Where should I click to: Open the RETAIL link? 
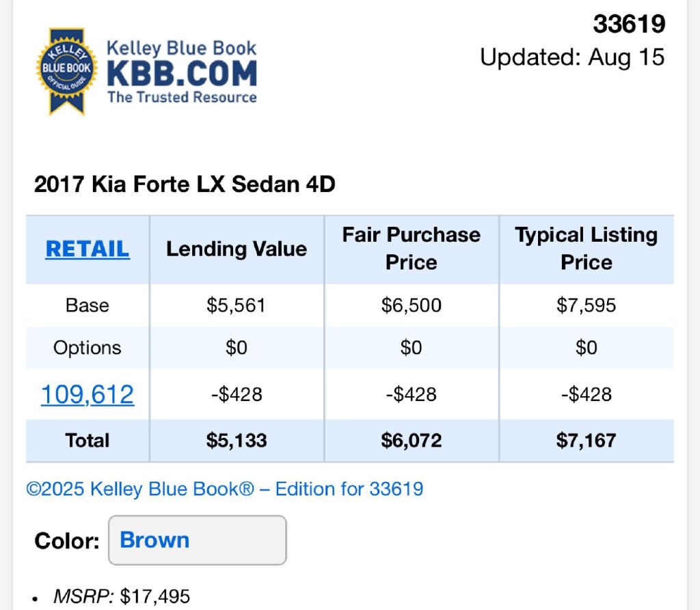pos(87,249)
